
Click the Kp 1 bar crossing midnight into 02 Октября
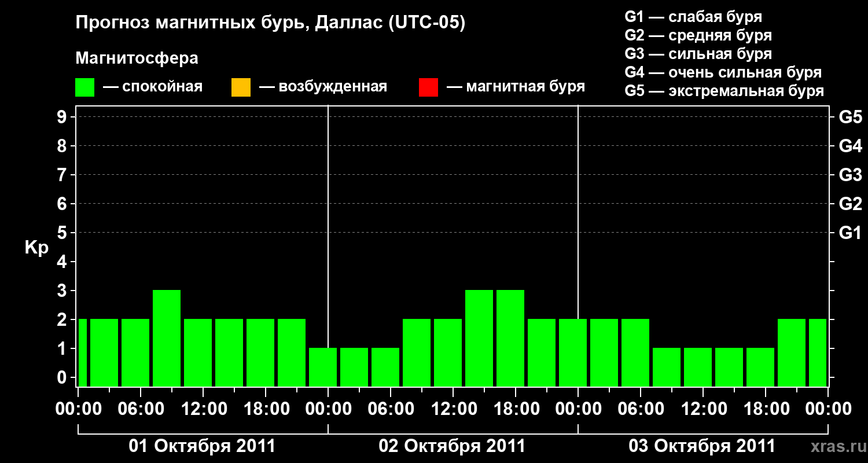pos(323,367)
